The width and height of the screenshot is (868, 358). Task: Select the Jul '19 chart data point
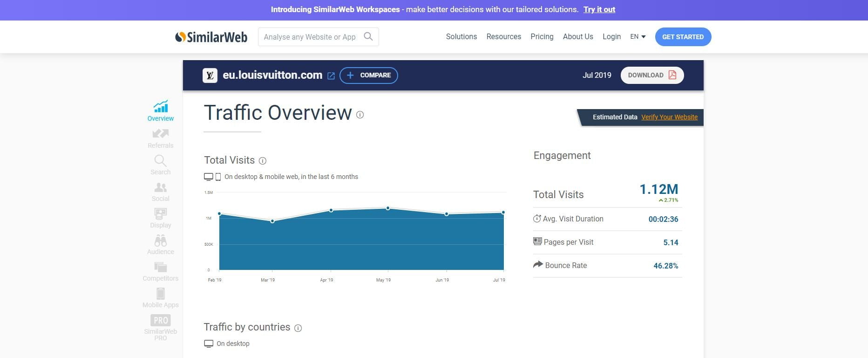503,212
